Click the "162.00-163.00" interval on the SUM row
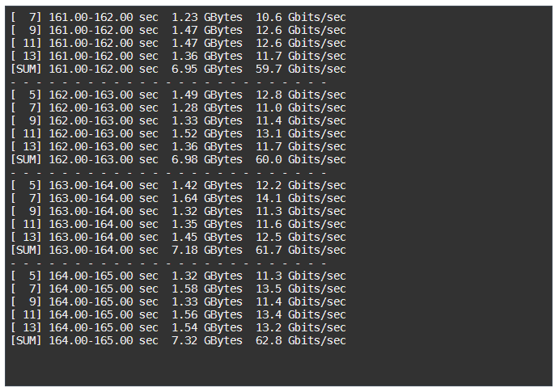This screenshot has width=559, height=392. 91,159
